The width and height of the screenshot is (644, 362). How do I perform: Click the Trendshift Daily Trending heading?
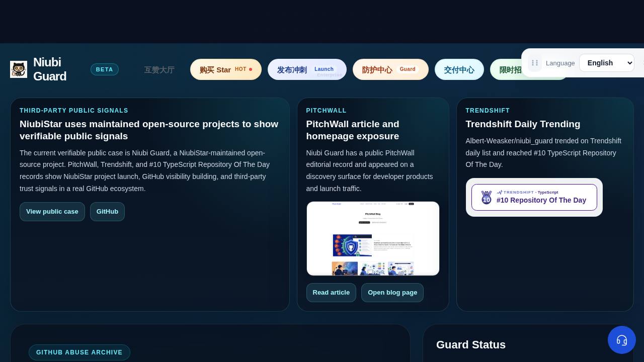pyautogui.click(x=523, y=124)
